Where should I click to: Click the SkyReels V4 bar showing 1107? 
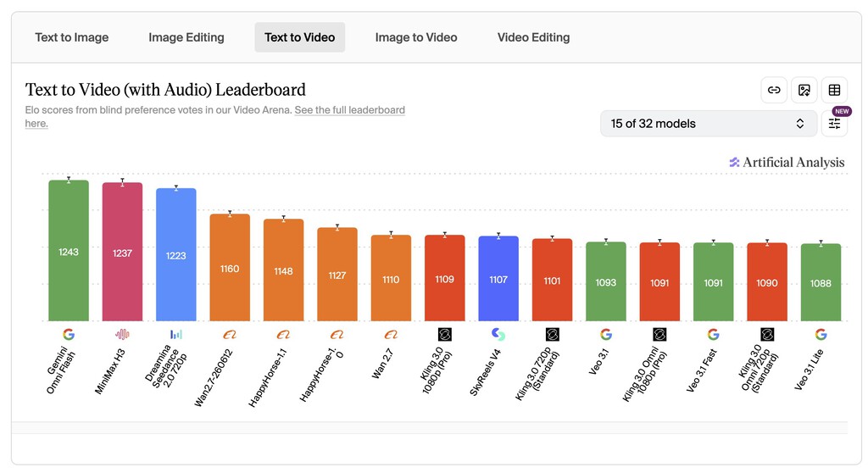498,279
